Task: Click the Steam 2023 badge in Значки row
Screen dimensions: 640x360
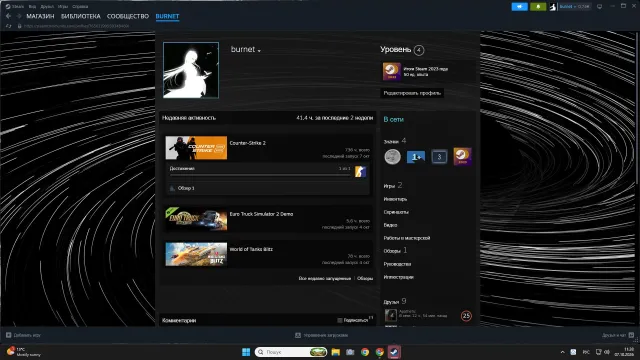Action: click(x=462, y=157)
